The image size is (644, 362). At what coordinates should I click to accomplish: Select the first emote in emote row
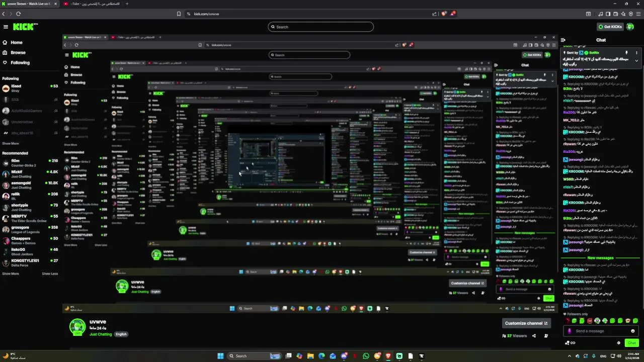coord(567,321)
